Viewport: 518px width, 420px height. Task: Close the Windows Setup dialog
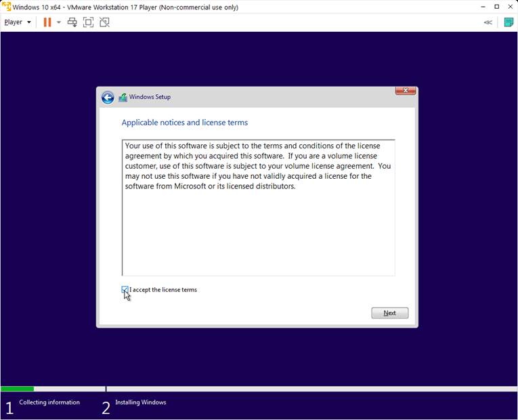405,91
